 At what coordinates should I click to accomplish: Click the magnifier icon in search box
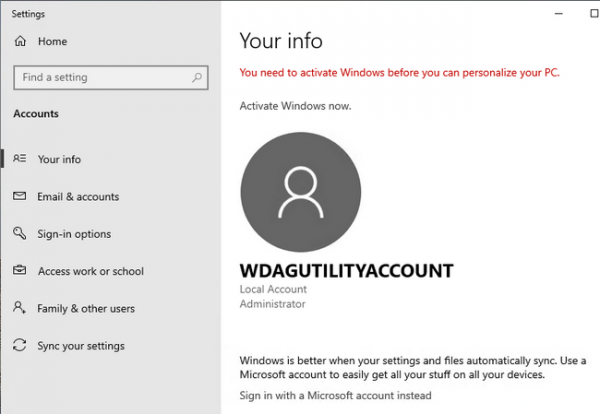(197, 78)
